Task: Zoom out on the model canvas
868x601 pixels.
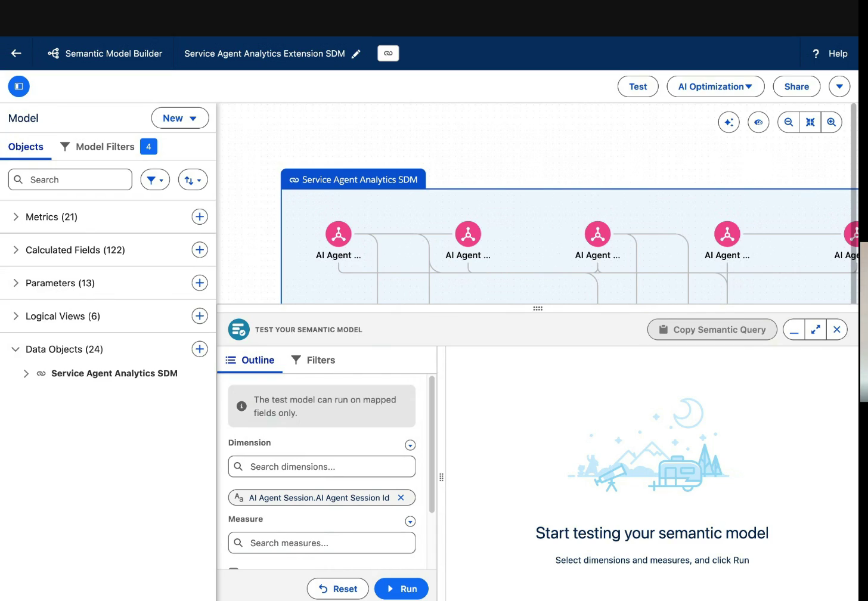Action: coord(789,122)
